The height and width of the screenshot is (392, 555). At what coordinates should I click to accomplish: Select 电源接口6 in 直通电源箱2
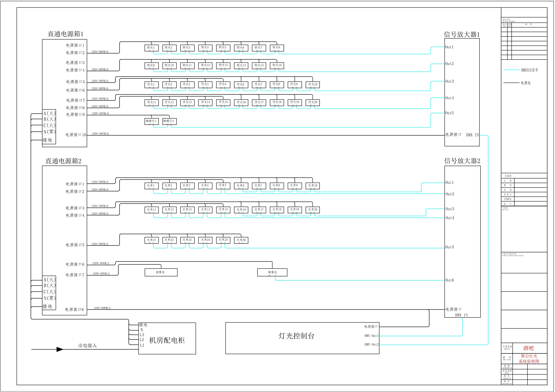[x=75, y=264]
